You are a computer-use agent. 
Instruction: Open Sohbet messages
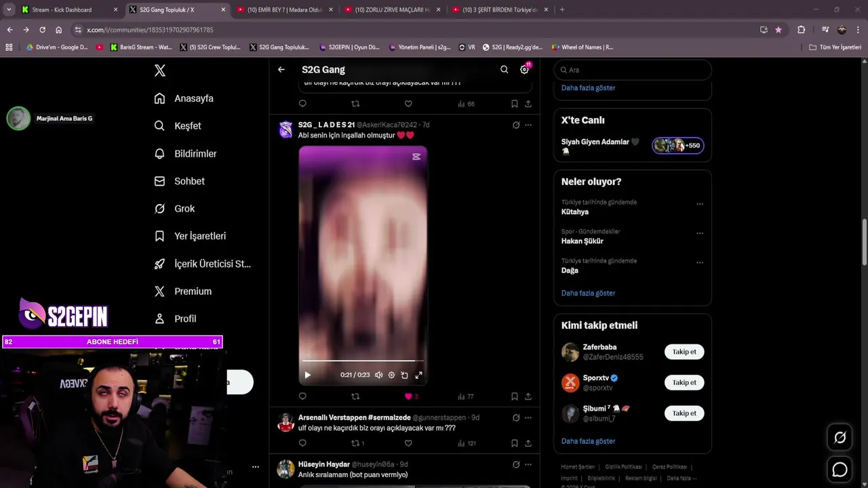[180, 181]
